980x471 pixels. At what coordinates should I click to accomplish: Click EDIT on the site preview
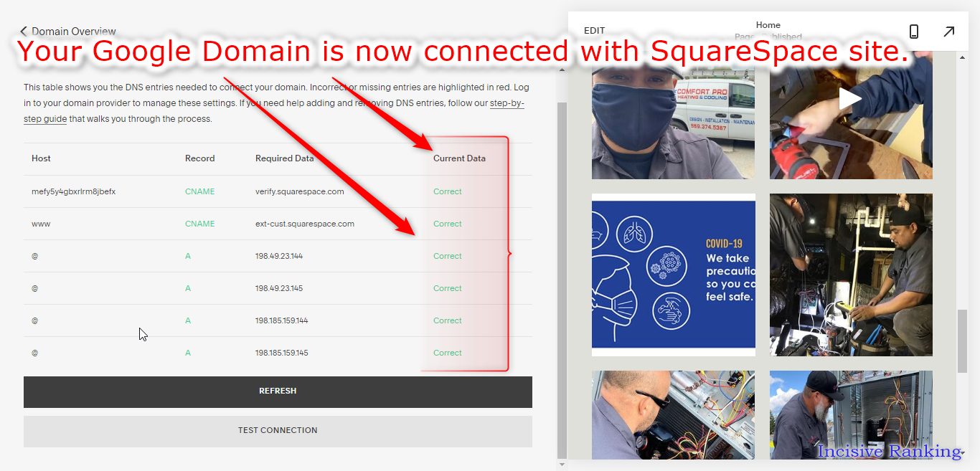[x=594, y=31]
